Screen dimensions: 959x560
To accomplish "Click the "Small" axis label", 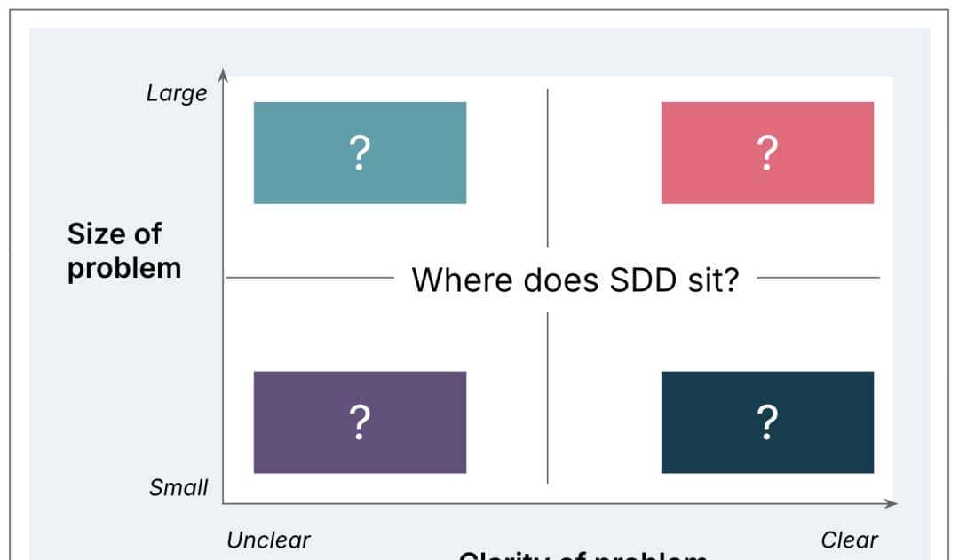I will coord(178,487).
